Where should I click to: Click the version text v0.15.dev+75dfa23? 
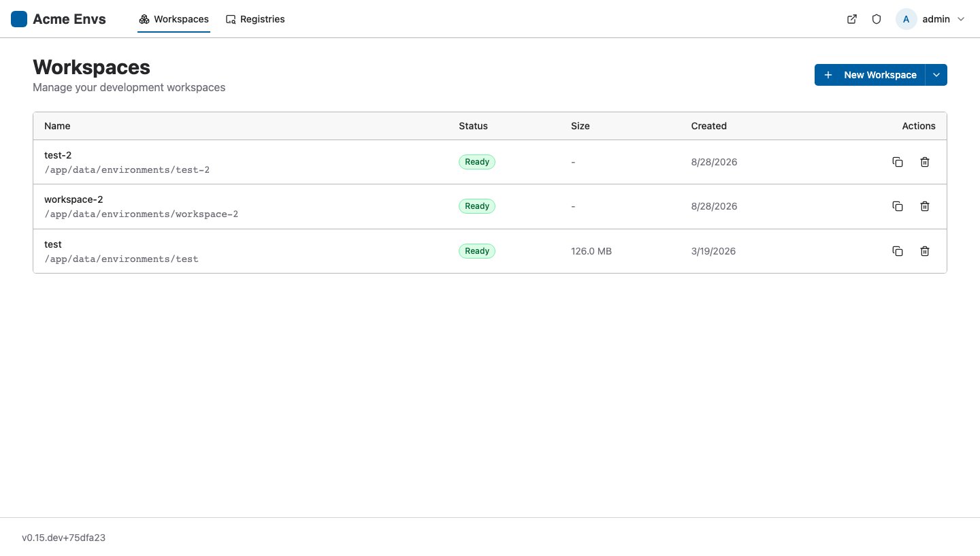pyautogui.click(x=63, y=538)
